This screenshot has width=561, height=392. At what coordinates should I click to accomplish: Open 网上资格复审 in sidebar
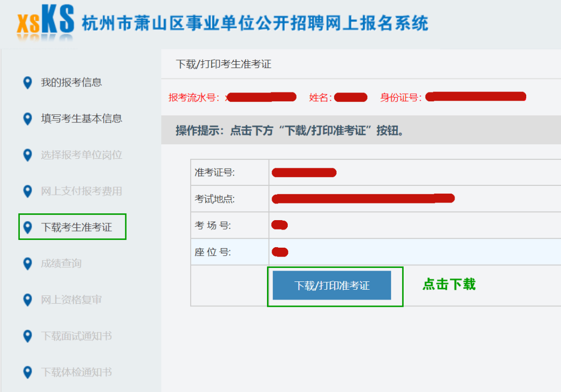[x=71, y=300]
